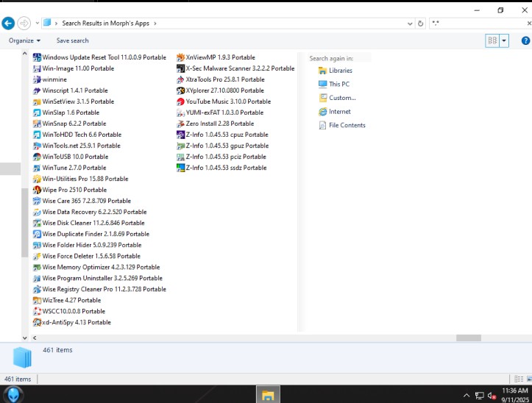Click the Wise Memory Optimizer icon
Viewport: 532px width, 403px height.
37,267
